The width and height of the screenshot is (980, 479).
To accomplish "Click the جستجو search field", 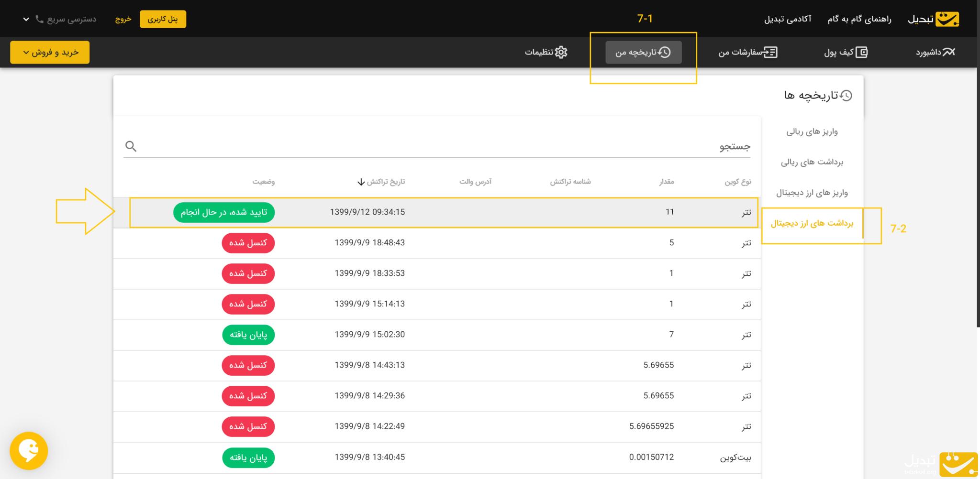I will point(437,146).
